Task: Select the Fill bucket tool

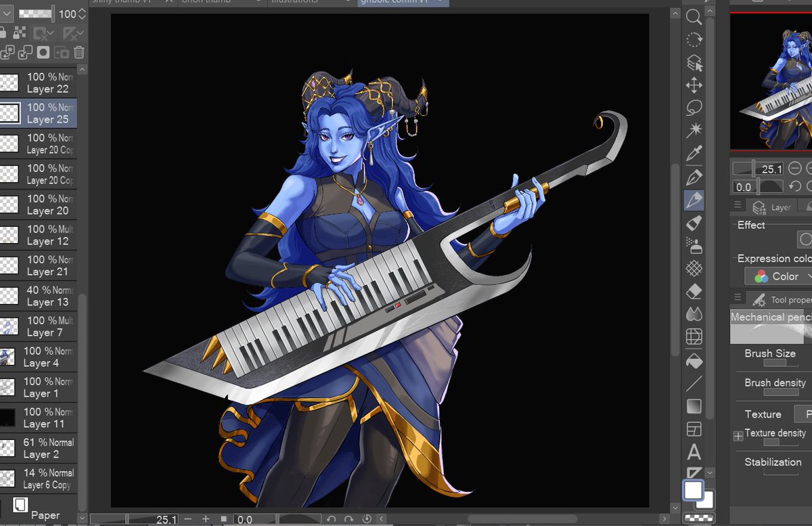Action: pyautogui.click(x=694, y=360)
